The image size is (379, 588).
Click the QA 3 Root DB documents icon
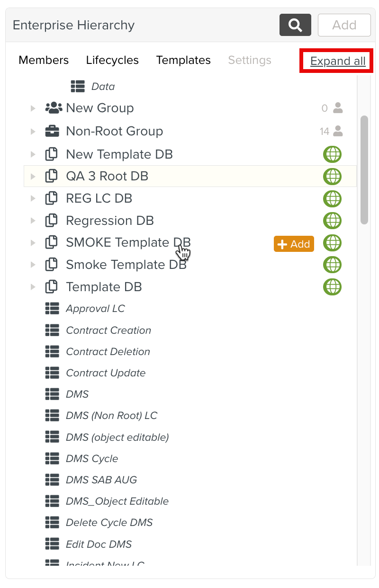click(51, 176)
